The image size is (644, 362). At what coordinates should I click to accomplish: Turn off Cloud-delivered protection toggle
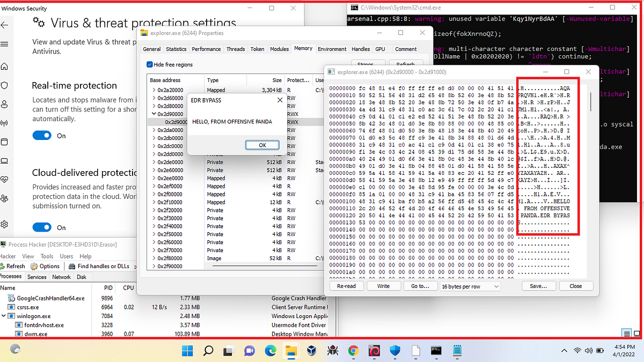[x=42, y=227]
